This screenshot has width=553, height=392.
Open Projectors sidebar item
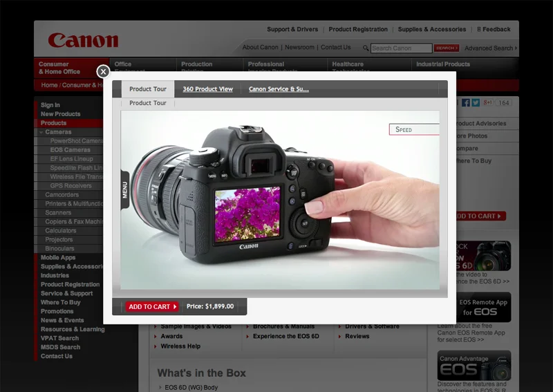[59, 240]
